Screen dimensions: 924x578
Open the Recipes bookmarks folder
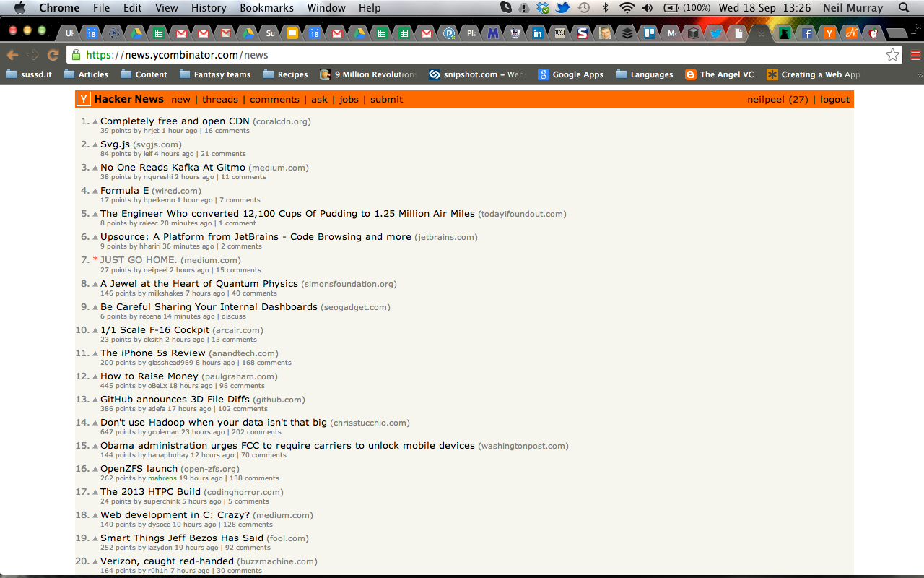click(x=285, y=74)
